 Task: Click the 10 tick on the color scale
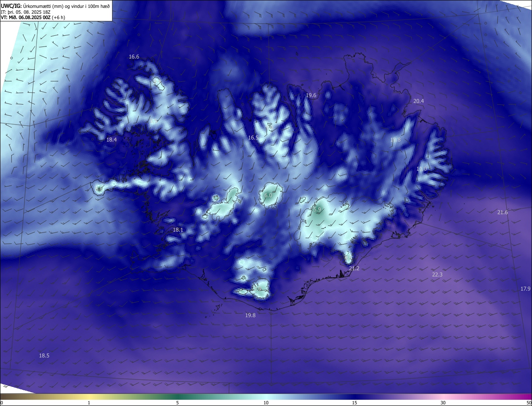(x=266, y=403)
